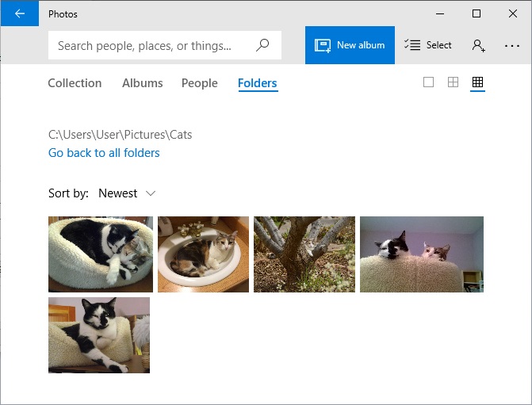Click the Select checklist icon
The height and width of the screenshot is (405, 532).
(412, 44)
